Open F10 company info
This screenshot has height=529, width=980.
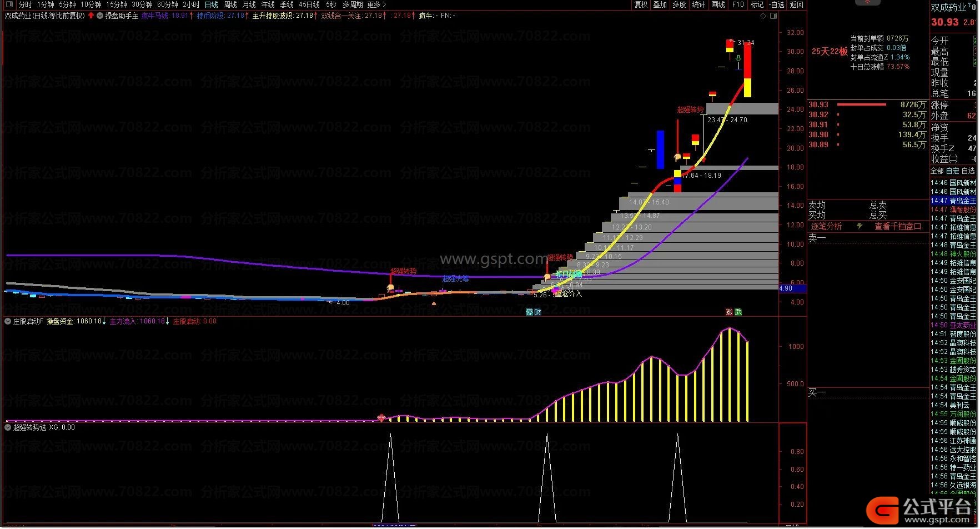pyautogui.click(x=738, y=4)
